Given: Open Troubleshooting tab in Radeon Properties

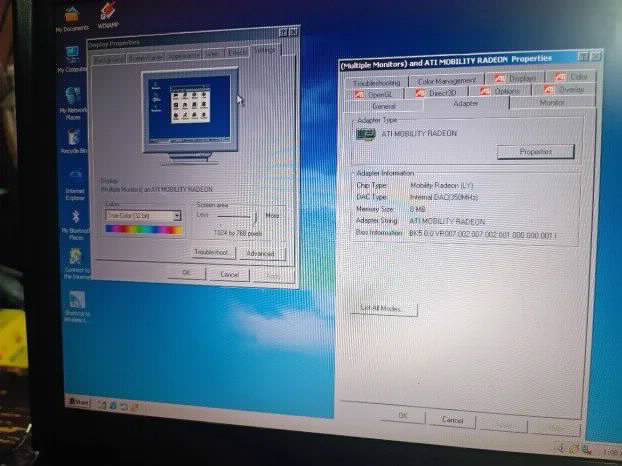Looking at the screenshot, I should pos(376,83).
